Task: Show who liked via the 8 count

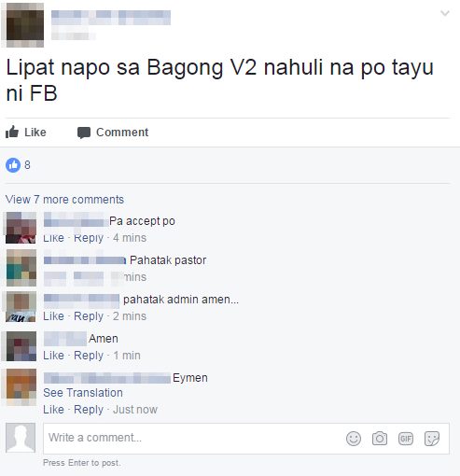Action: pos(27,165)
